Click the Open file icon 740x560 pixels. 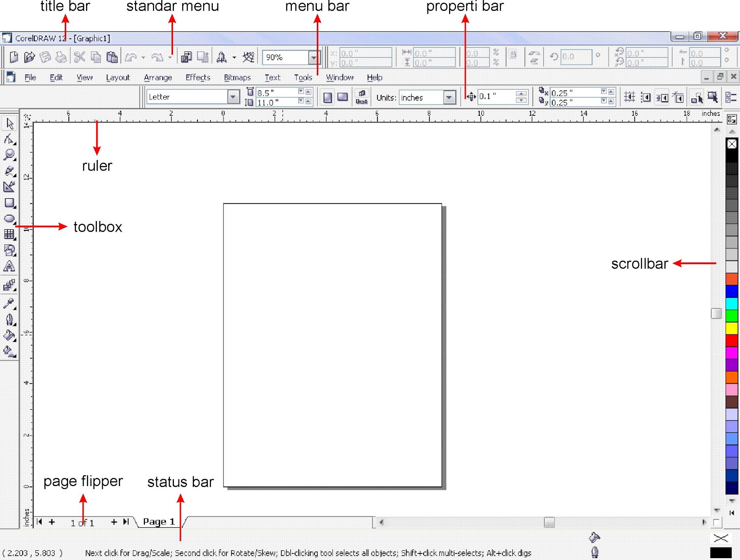(x=30, y=57)
